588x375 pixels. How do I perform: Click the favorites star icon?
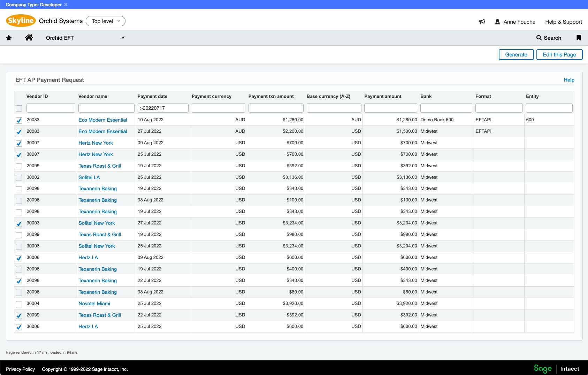pyautogui.click(x=9, y=38)
